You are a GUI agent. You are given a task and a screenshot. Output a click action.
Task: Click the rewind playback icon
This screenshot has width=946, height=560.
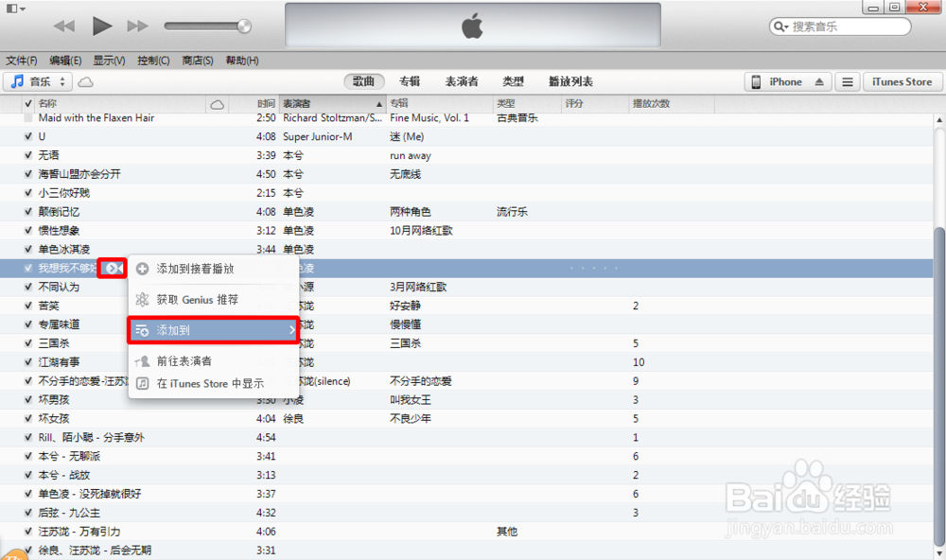62,26
